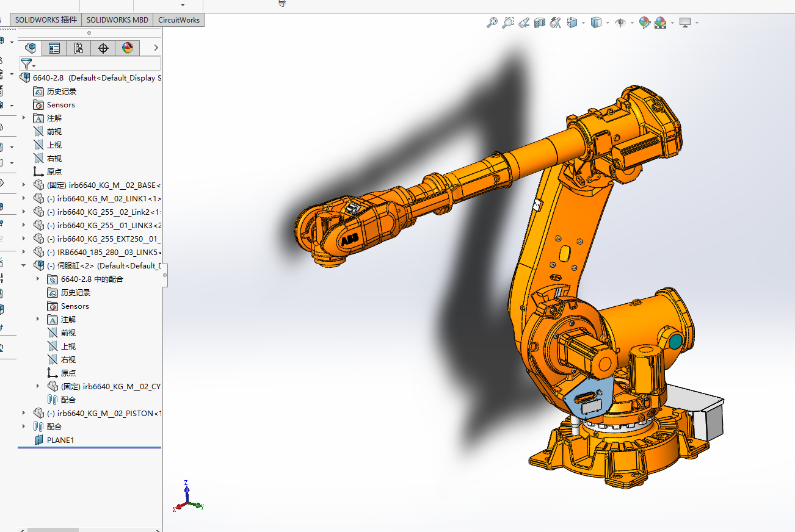795x532 pixels.
Task: Expand 注解 under 伺服缸 subassembly
Action: [38, 319]
